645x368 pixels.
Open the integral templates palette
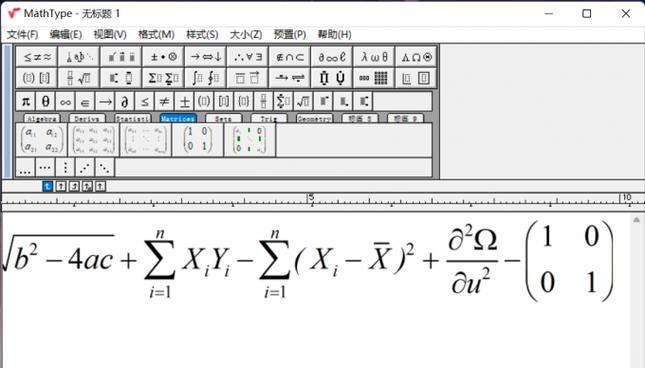point(205,78)
